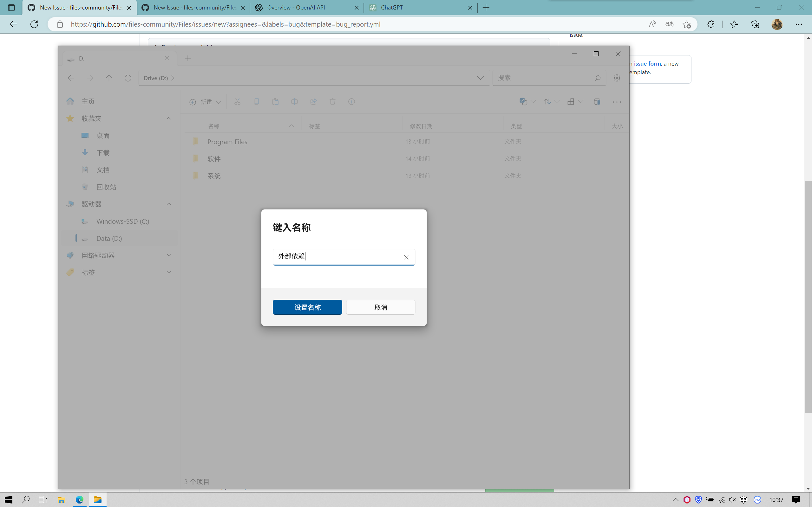This screenshot has height=507, width=812.
Task: Click the Copy icon in the toolbar
Action: 256,102
